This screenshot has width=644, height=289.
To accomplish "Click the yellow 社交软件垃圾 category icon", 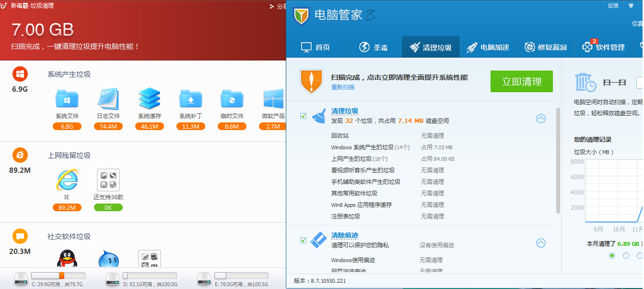I will click(x=20, y=236).
